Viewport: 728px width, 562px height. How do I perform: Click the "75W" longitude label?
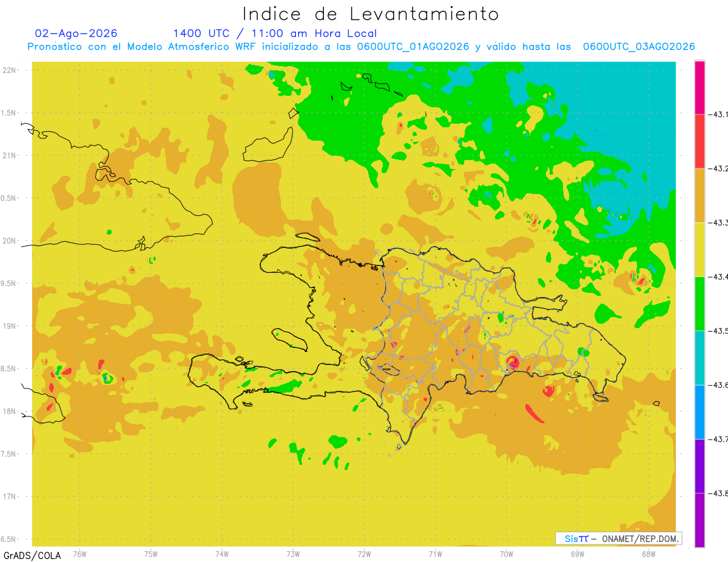pos(151,554)
